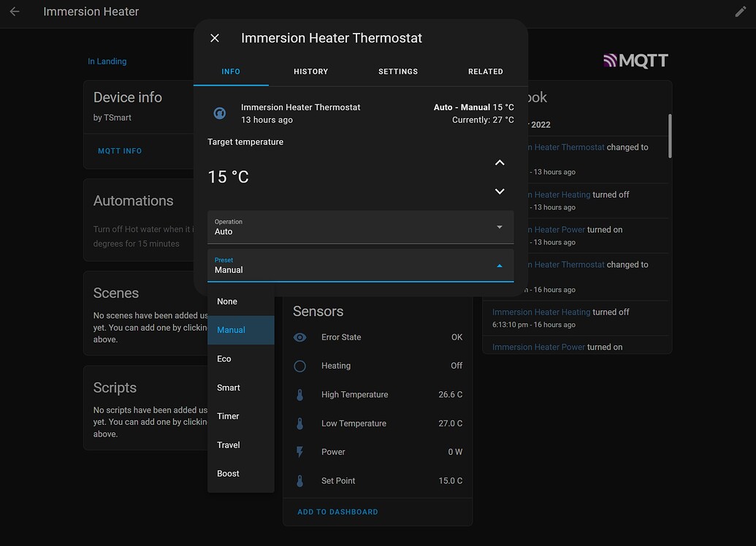Click the Error State eye icon
Image resolution: width=756 pixels, height=546 pixels.
point(300,337)
